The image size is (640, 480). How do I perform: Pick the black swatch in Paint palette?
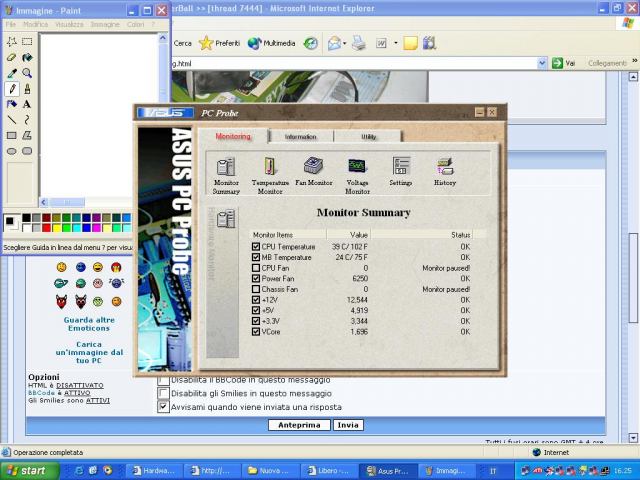tap(27, 218)
